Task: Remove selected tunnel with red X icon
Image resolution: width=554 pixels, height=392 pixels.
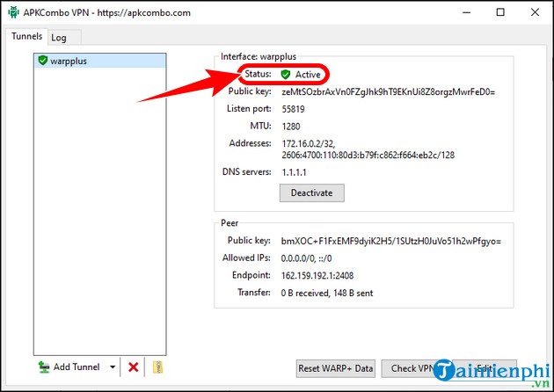Action: tap(134, 367)
